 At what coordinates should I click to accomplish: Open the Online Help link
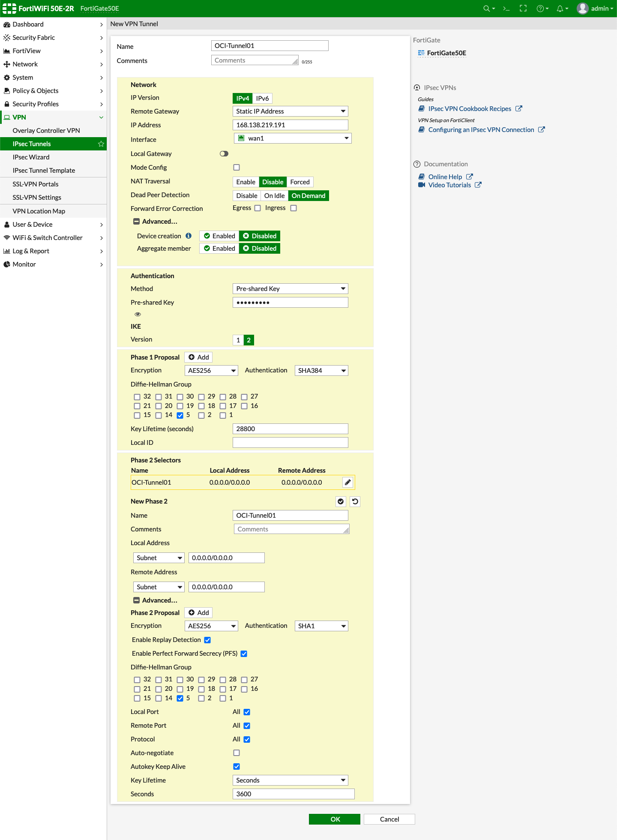click(x=445, y=177)
